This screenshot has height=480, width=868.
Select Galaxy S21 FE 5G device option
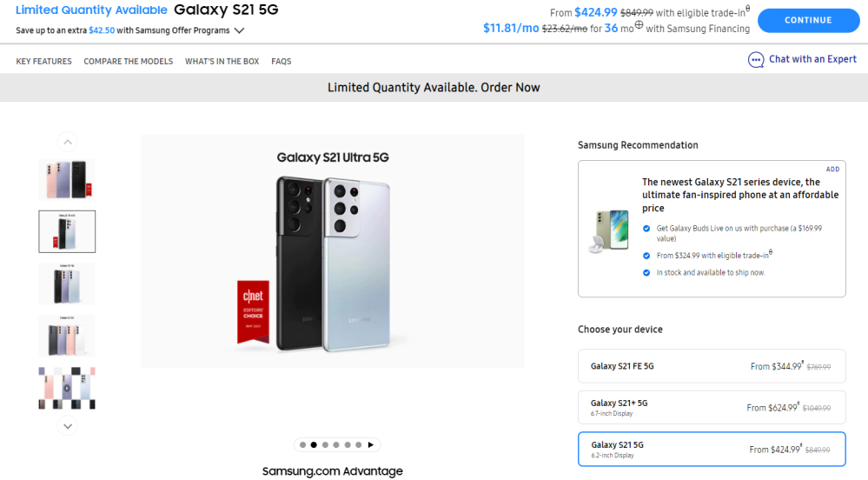point(712,366)
